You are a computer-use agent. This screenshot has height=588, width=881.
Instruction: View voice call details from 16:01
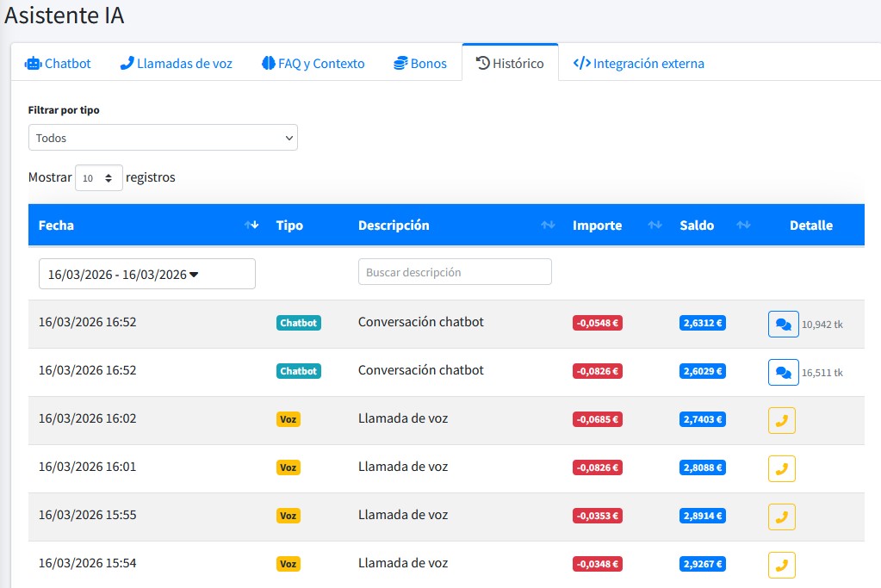click(x=781, y=469)
